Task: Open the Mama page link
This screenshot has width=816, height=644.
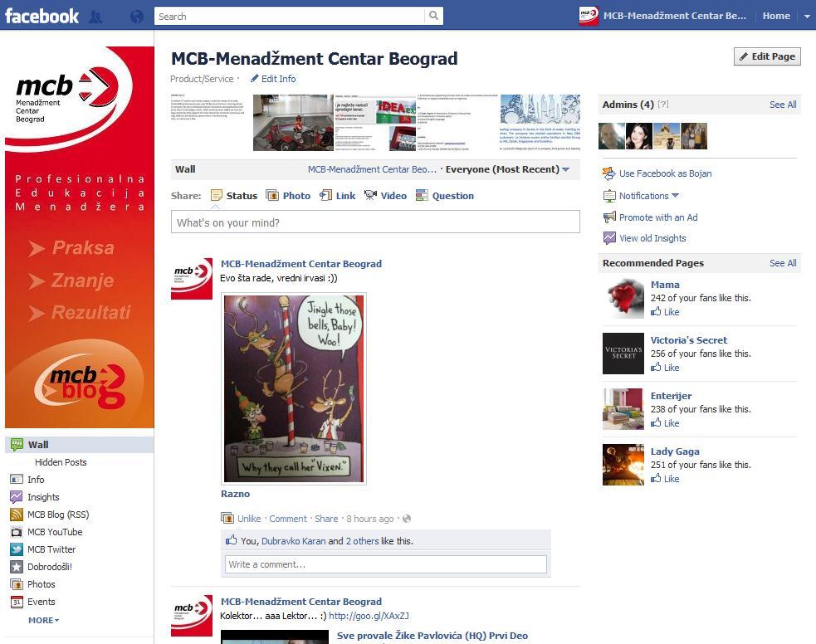Action: [x=665, y=285]
